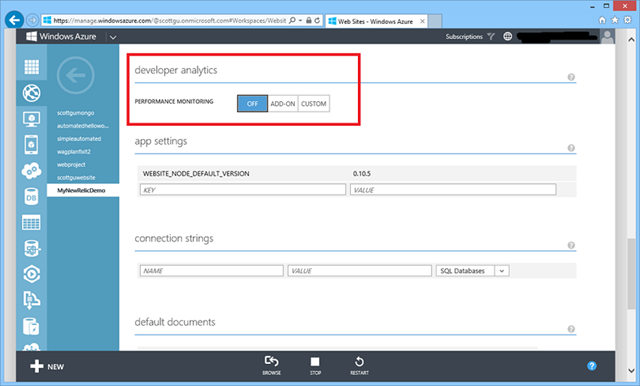
Task: Click the NEW button at bottom left
Action: tap(47, 366)
